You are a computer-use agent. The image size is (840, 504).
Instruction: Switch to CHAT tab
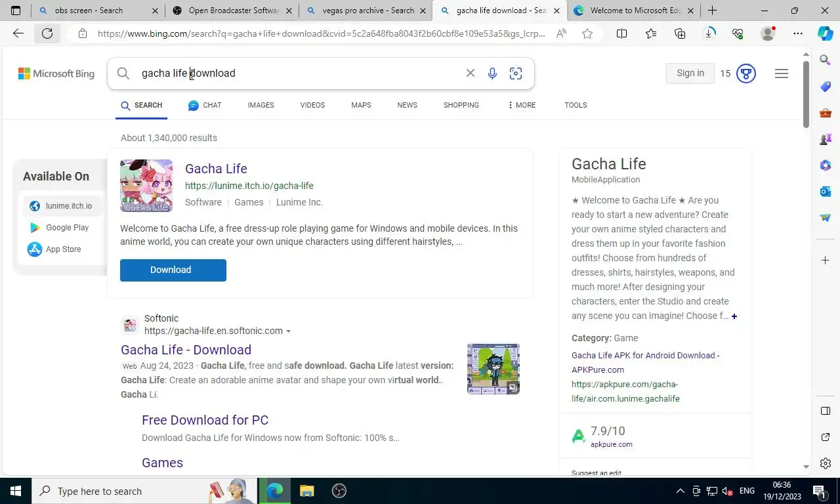[x=205, y=105]
